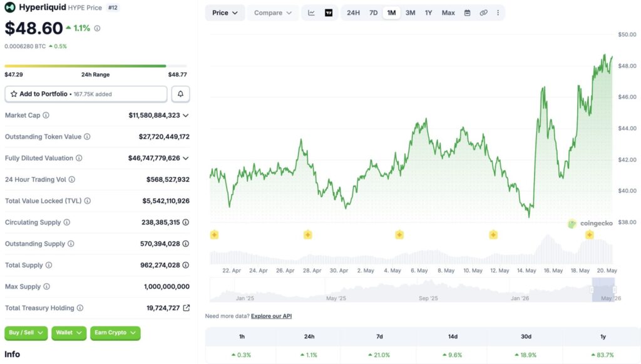Select the 24H time range
Screen dimensions: 641x364
pyautogui.click(x=353, y=13)
